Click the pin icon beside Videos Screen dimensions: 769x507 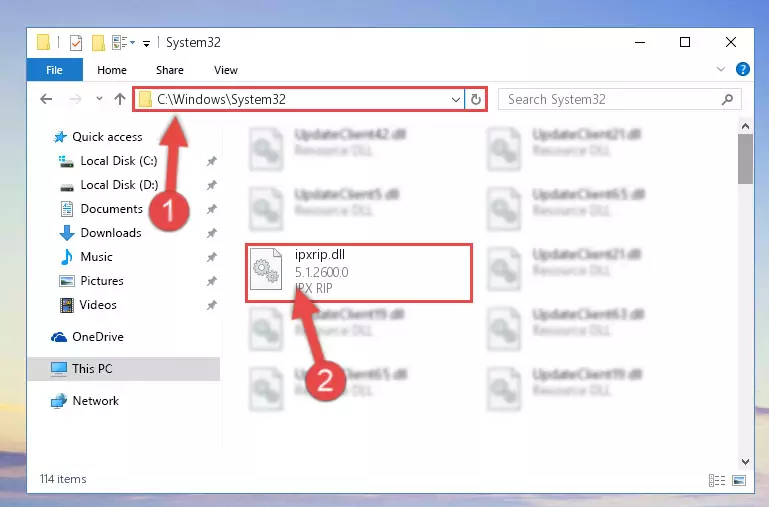coord(211,305)
